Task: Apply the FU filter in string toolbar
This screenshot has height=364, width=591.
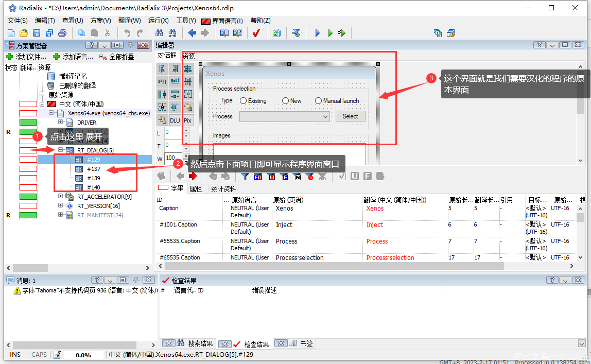Action: [x=258, y=177]
